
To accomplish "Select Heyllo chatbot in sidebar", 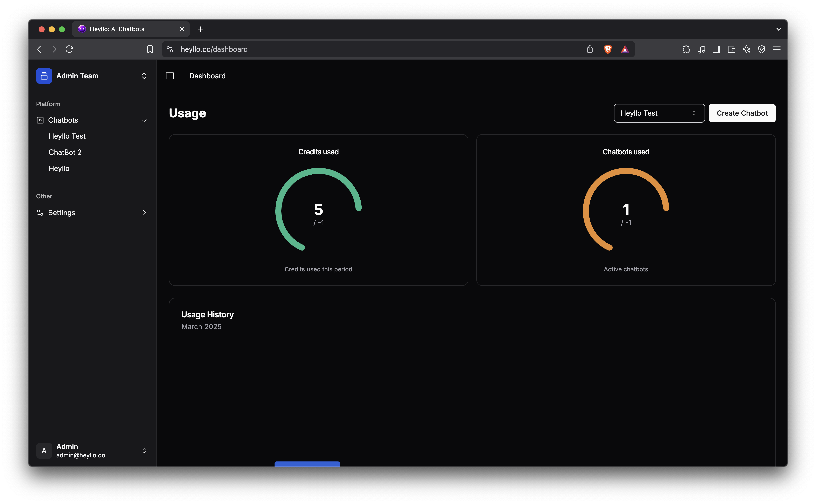I will [x=59, y=168].
